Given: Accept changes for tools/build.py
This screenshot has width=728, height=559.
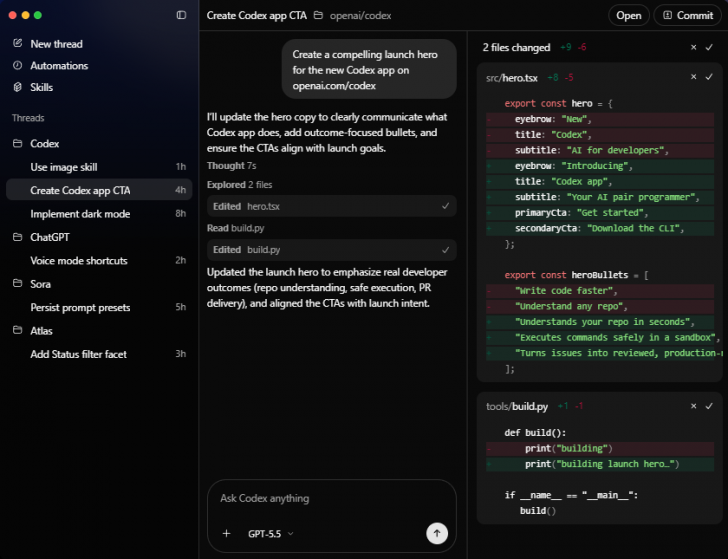Looking at the screenshot, I should [709, 406].
